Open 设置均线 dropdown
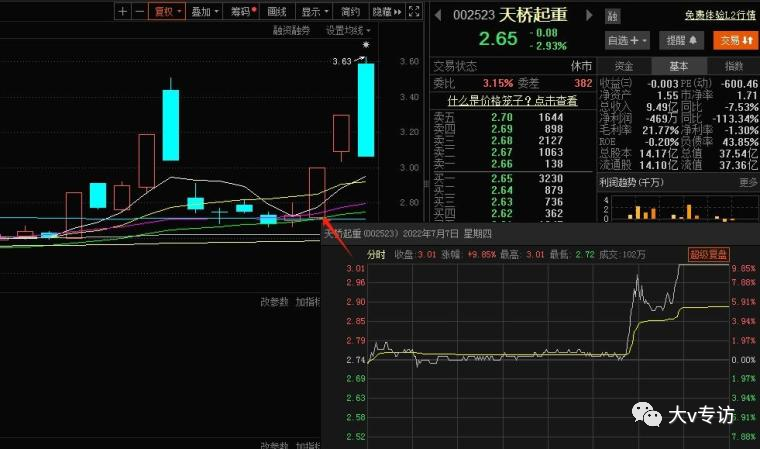Image resolution: width=760 pixels, height=449 pixels. click(348, 31)
